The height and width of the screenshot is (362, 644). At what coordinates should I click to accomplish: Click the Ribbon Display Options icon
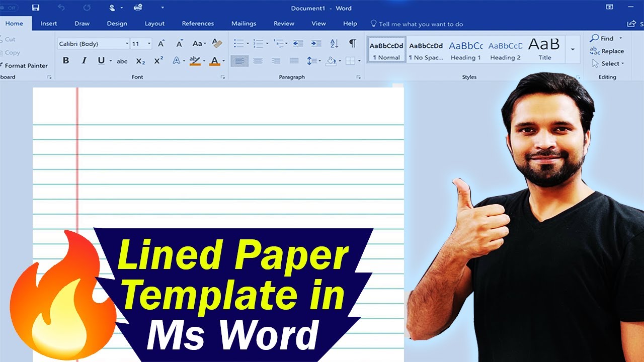pyautogui.click(x=610, y=7)
